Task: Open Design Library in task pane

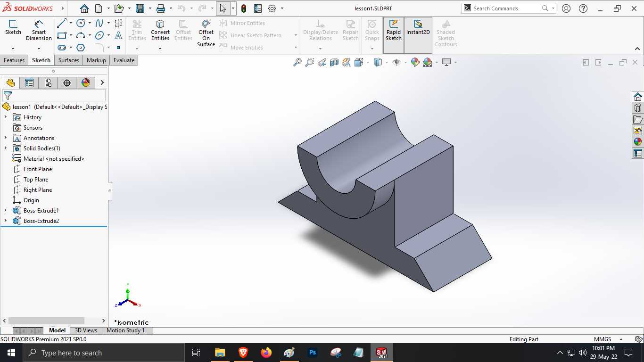Action: tap(638, 108)
